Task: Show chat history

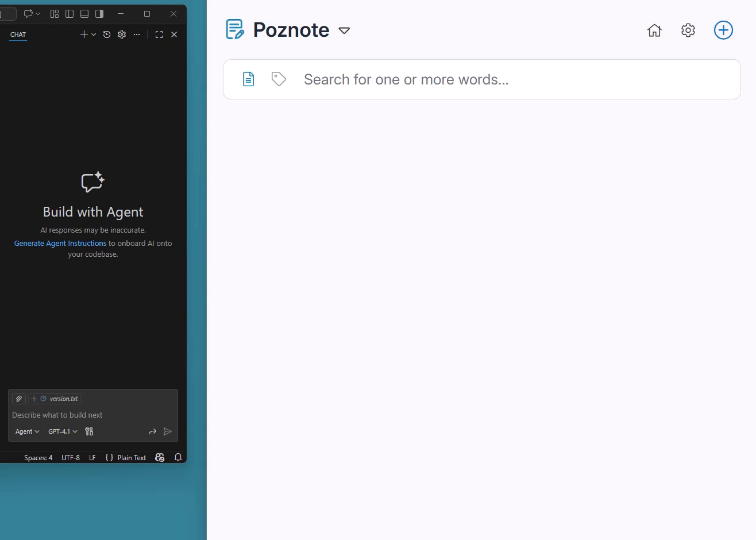Action: [107, 34]
